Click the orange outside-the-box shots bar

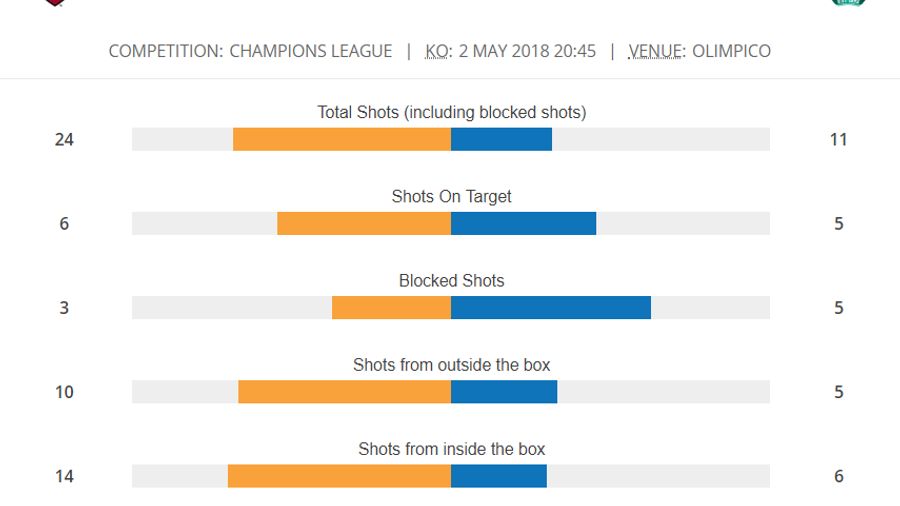coord(344,391)
